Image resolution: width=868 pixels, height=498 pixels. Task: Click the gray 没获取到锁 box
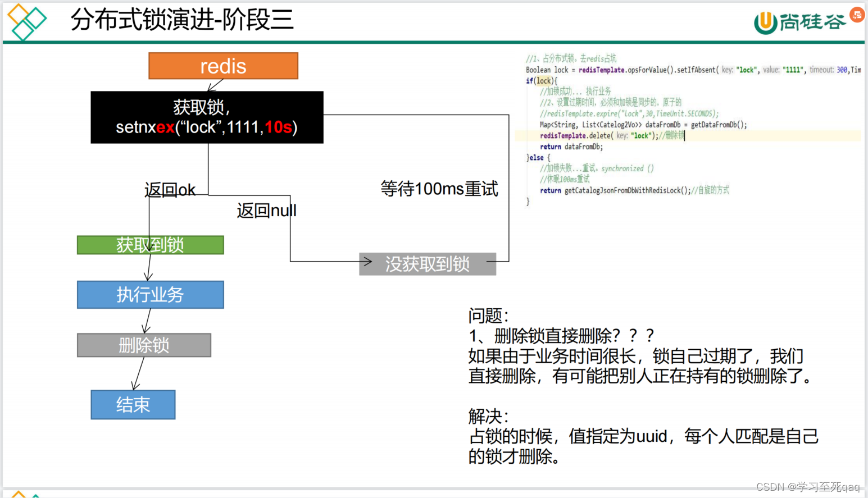(x=428, y=264)
